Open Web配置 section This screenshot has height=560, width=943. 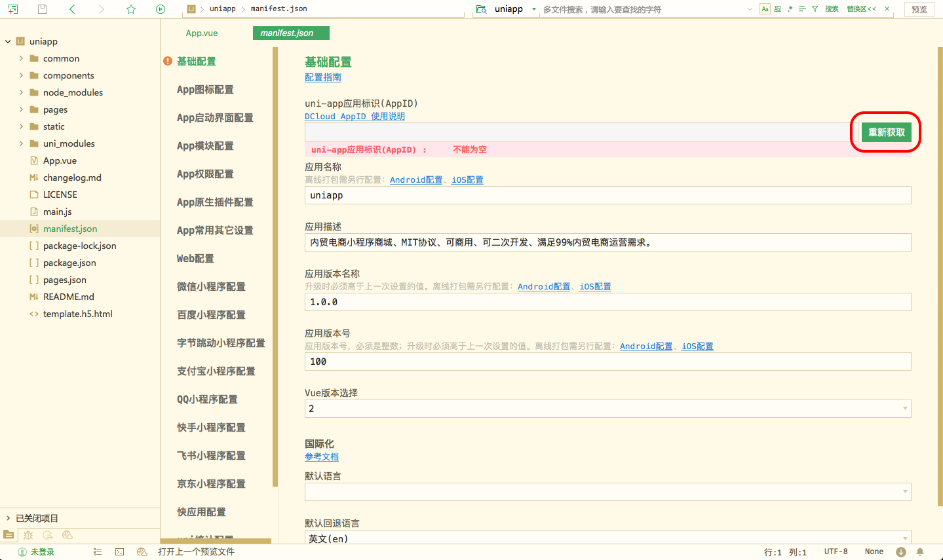click(x=195, y=259)
